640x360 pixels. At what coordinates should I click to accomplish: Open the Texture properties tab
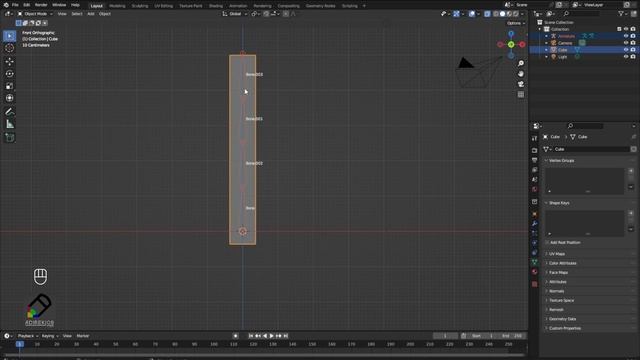535,284
